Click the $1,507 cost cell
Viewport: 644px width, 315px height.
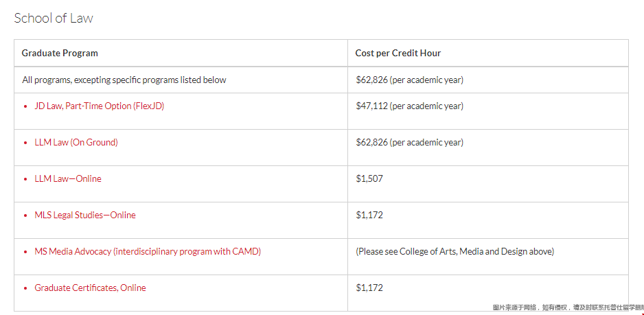pos(369,178)
